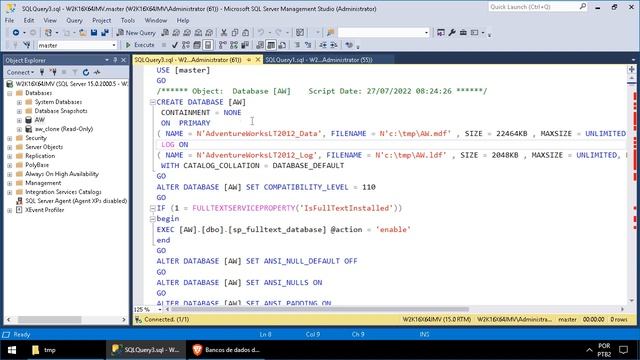
Task: Switch output to Results to Grid
Action: [271, 45]
